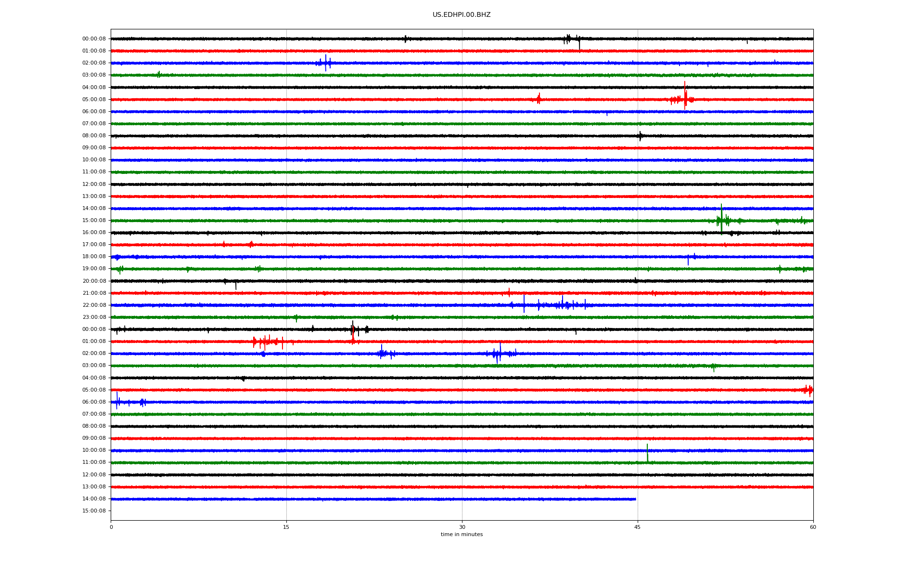Select the 19:00:08 row time label
Viewport: 924px width, 578px height.
94,269
